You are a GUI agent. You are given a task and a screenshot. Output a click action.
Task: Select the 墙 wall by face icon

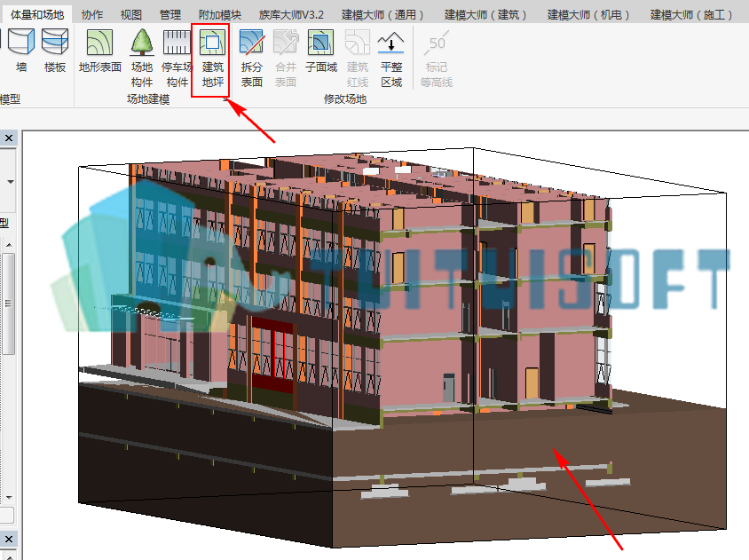[x=21, y=51]
